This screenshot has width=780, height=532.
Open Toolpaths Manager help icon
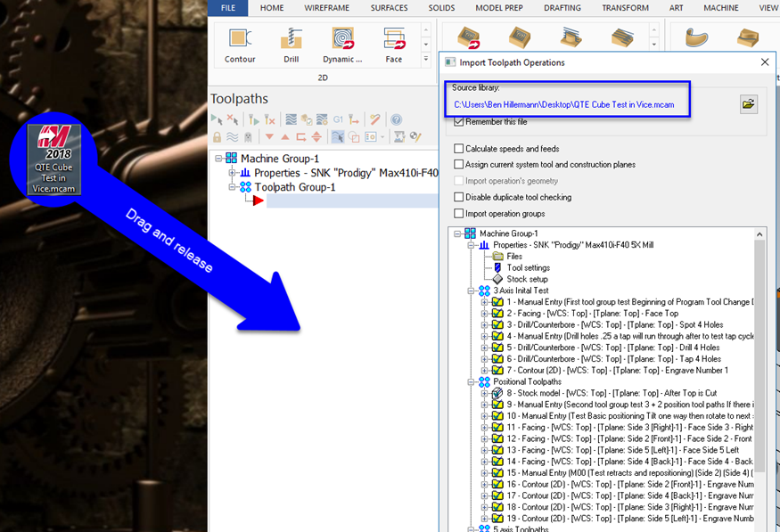396,119
